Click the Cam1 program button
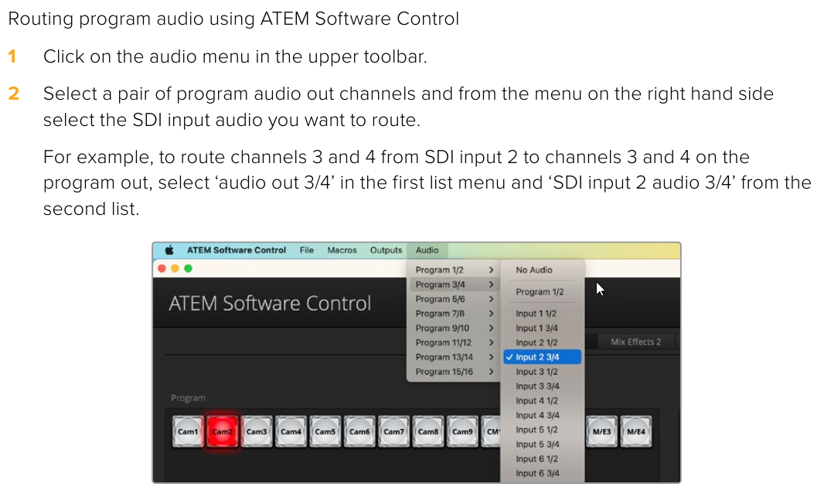 188,431
